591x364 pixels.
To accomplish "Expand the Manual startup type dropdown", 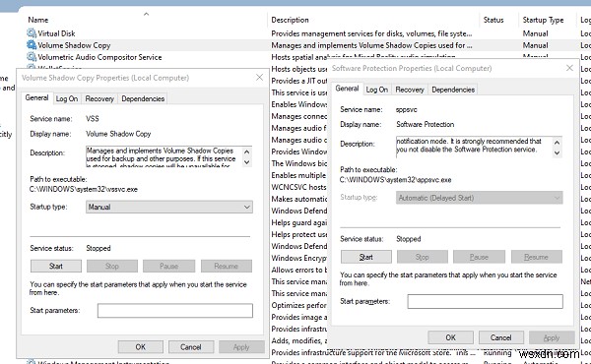I will click(x=169, y=207).
